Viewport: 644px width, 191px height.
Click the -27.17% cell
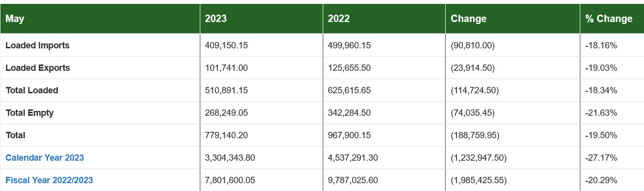pos(612,158)
